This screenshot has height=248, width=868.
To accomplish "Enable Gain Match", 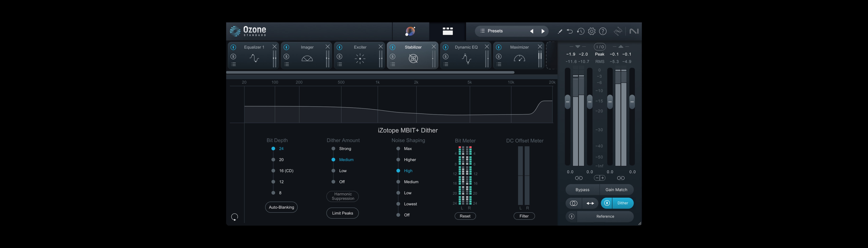I will point(616,190).
